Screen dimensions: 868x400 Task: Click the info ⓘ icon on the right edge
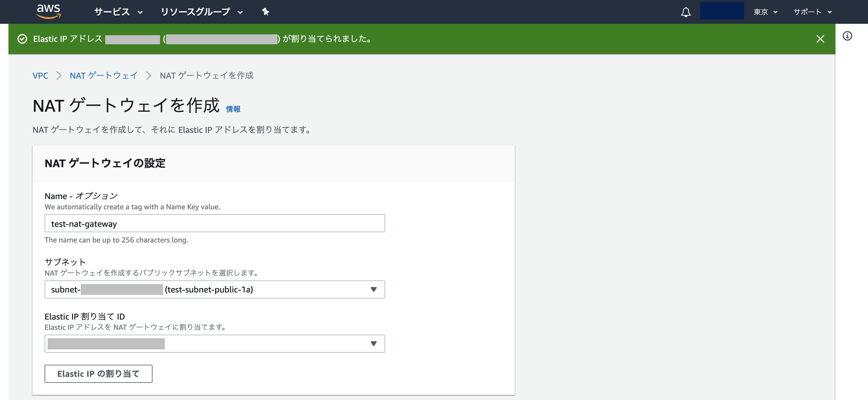coord(849,36)
